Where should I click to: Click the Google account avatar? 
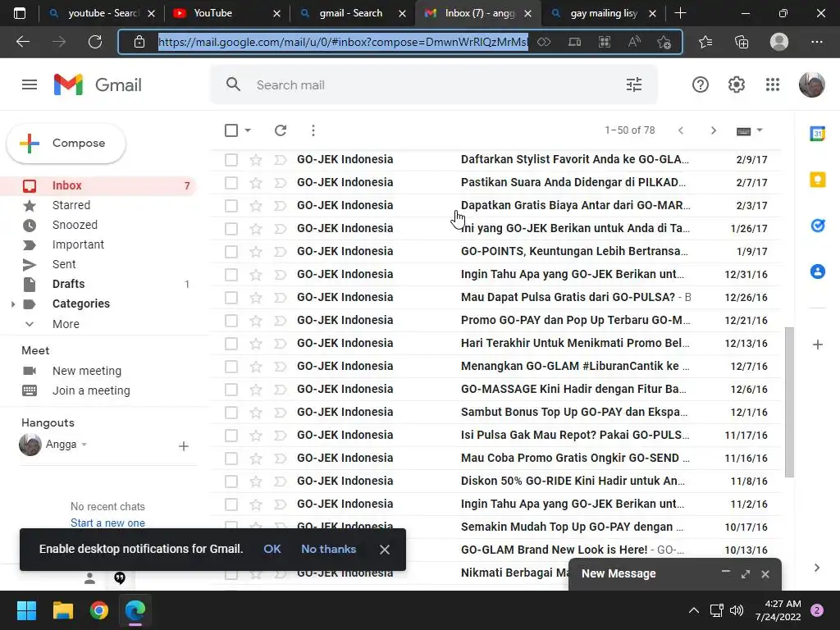coord(811,84)
